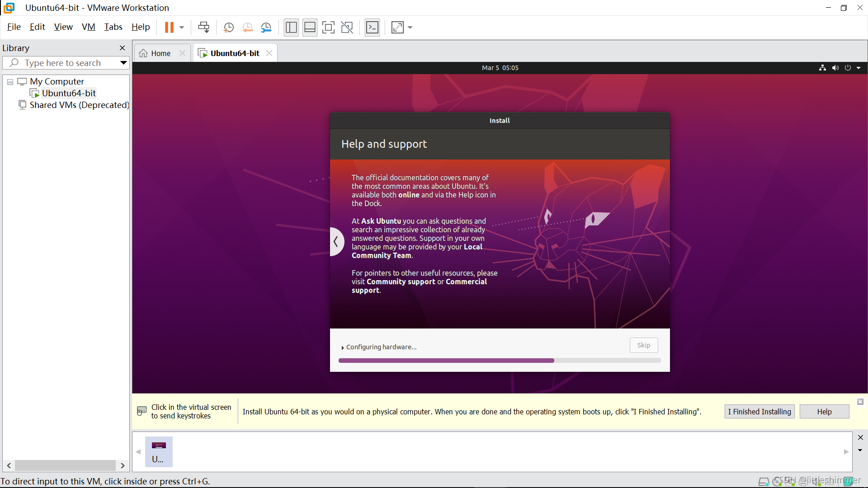Open the snapshot manager
The height and width of the screenshot is (488, 868).
[x=266, y=28]
